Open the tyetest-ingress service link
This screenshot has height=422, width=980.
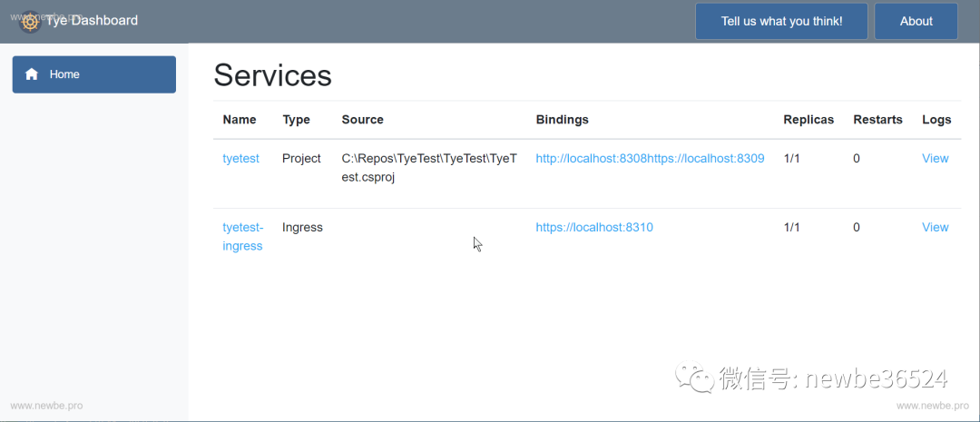click(x=243, y=236)
